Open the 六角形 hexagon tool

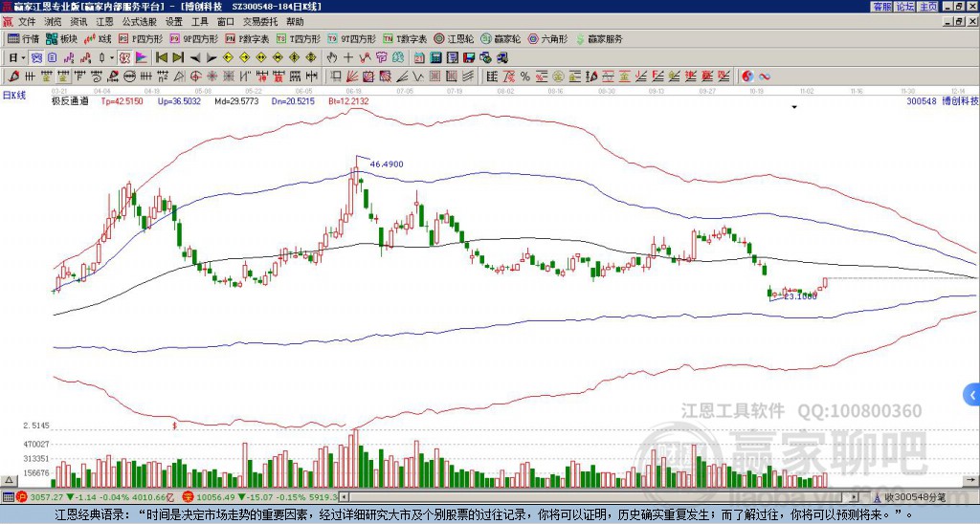tap(547, 38)
